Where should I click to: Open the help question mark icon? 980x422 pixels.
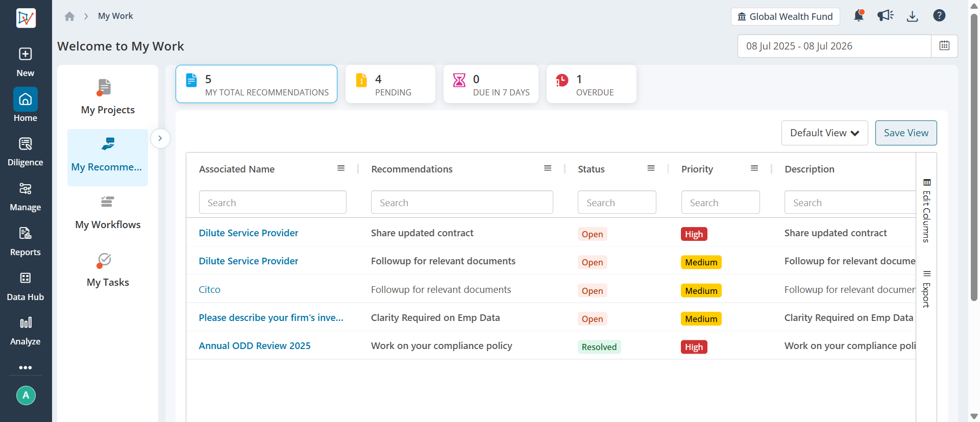tap(939, 16)
